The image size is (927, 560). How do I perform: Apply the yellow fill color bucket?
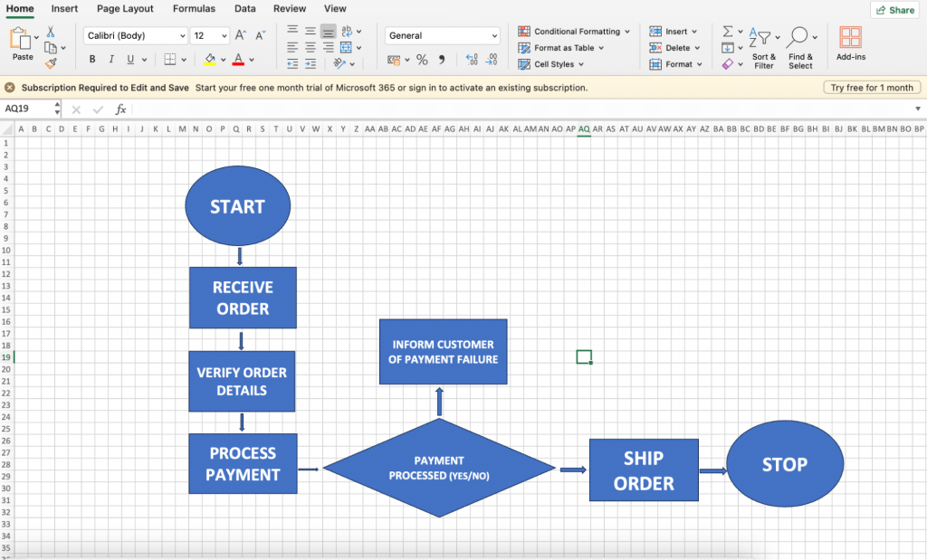(x=210, y=59)
